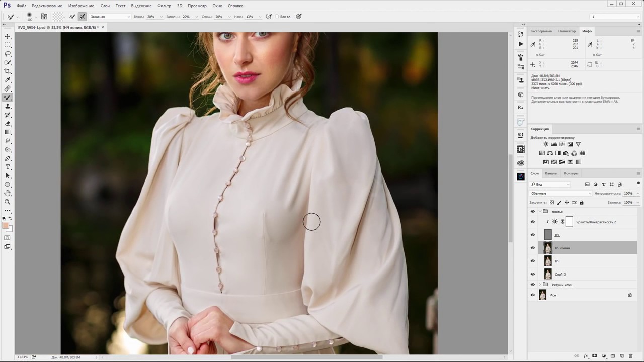Open the Actions panel play icon

pos(521,44)
